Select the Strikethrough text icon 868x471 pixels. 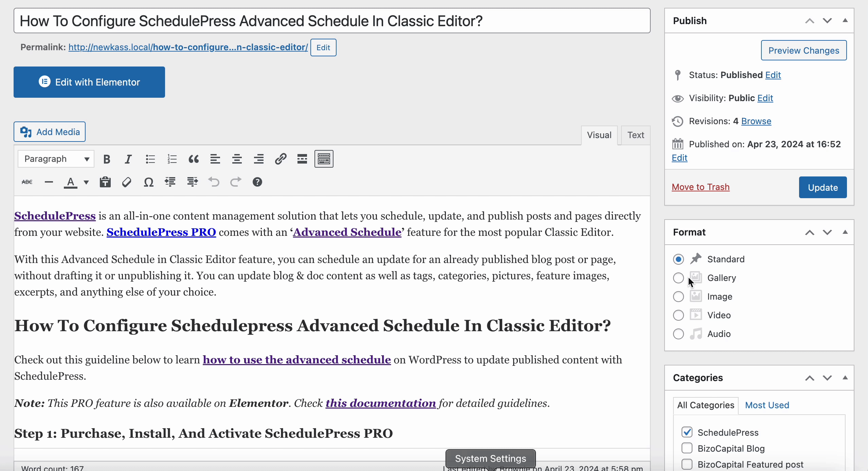tap(27, 182)
